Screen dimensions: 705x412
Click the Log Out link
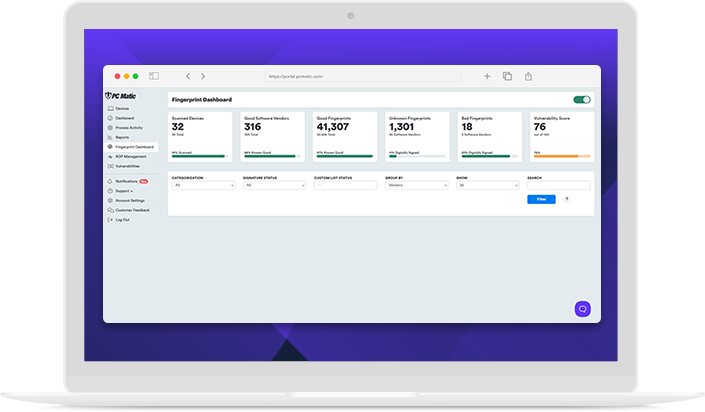pos(122,219)
